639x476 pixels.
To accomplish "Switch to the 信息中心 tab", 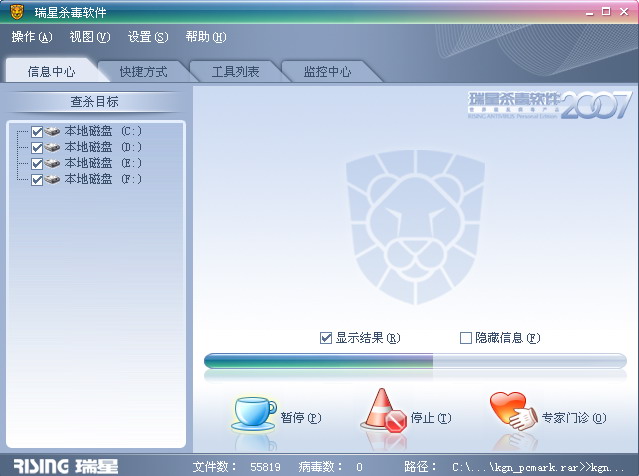I will pyautogui.click(x=52, y=71).
